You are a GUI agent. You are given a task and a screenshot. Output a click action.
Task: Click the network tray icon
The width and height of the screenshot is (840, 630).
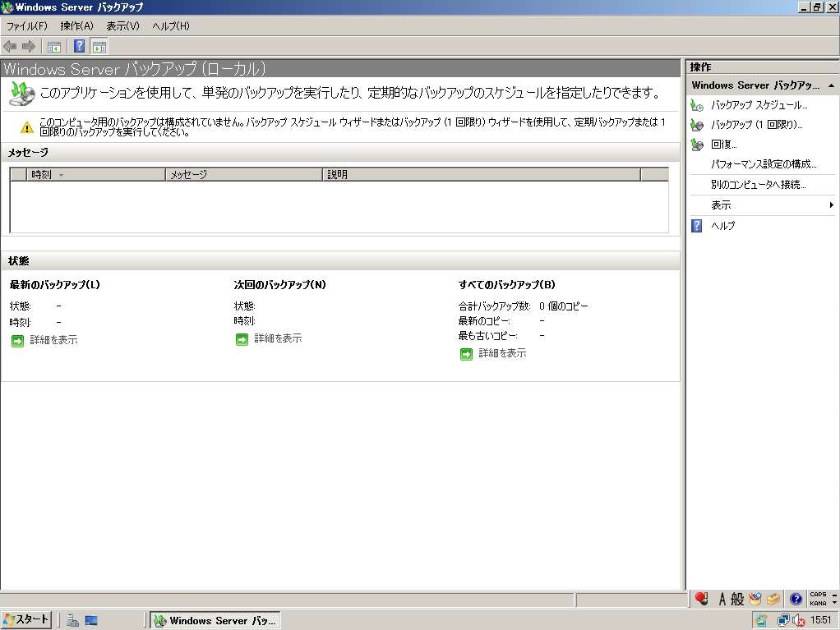(783, 620)
